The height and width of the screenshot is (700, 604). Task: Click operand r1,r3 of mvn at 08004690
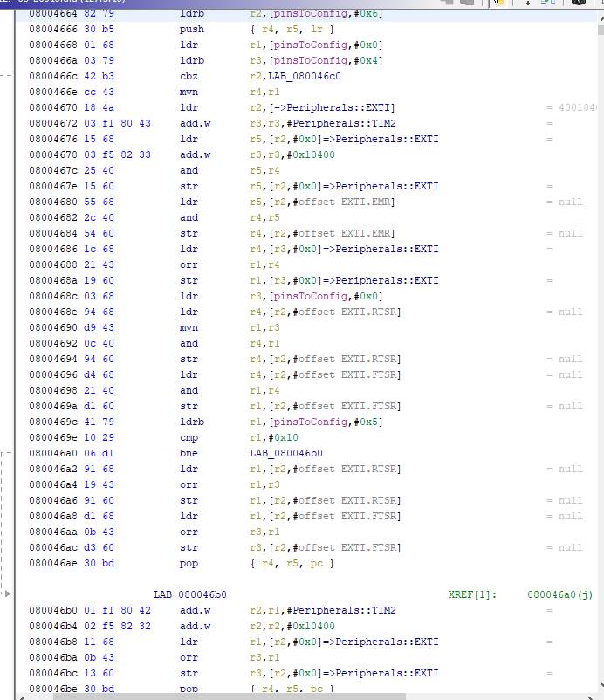tap(264, 327)
